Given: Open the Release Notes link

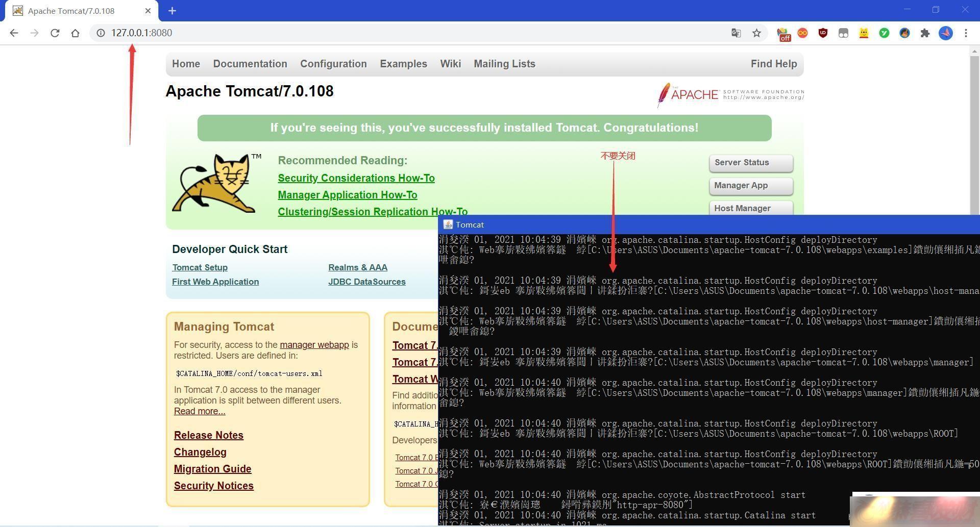Looking at the screenshot, I should [x=209, y=435].
